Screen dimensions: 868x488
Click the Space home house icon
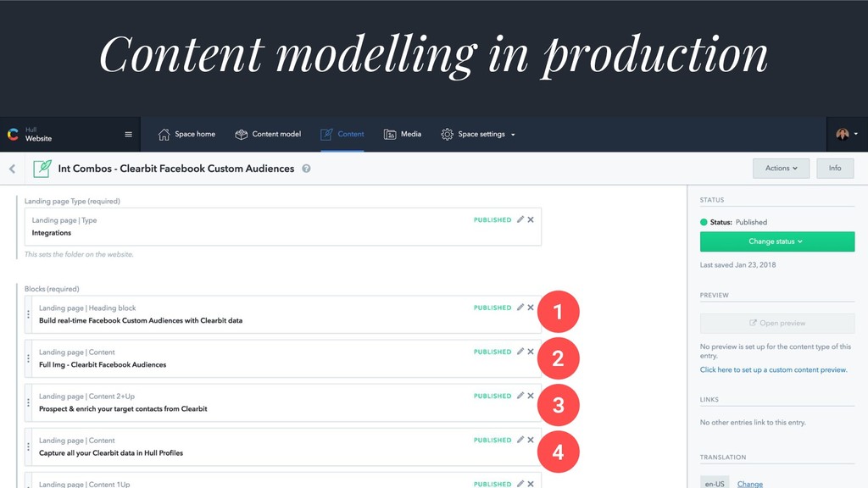[x=164, y=135]
